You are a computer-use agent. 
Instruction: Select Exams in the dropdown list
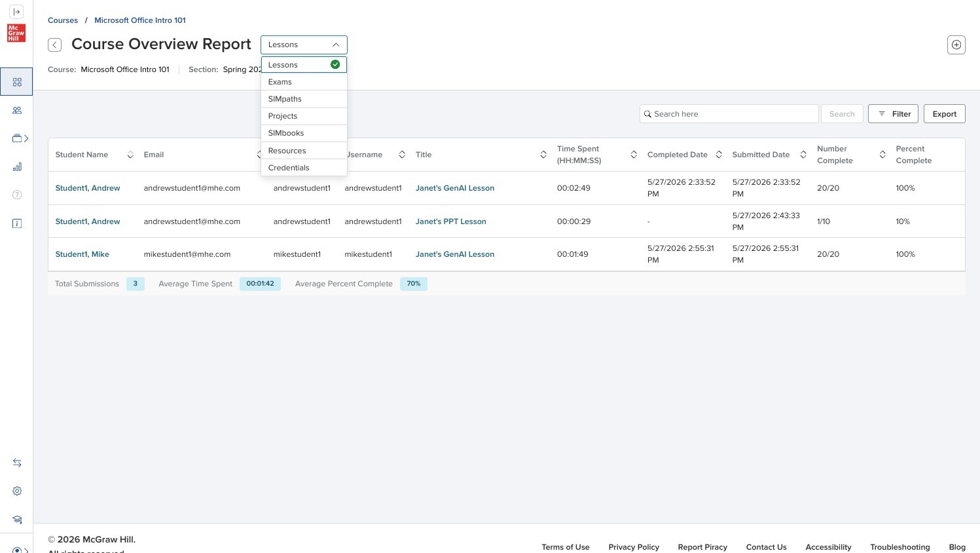coord(304,82)
